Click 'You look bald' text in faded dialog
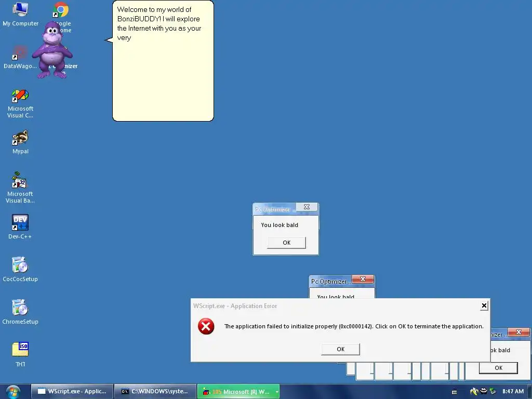The image size is (532, 399). (x=280, y=225)
